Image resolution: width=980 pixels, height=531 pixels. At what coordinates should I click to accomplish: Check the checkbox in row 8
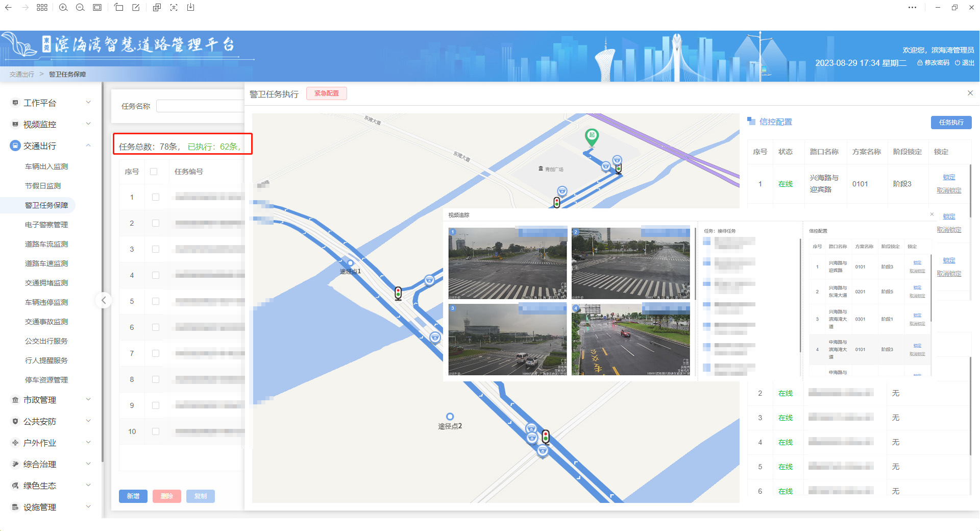point(156,379)
